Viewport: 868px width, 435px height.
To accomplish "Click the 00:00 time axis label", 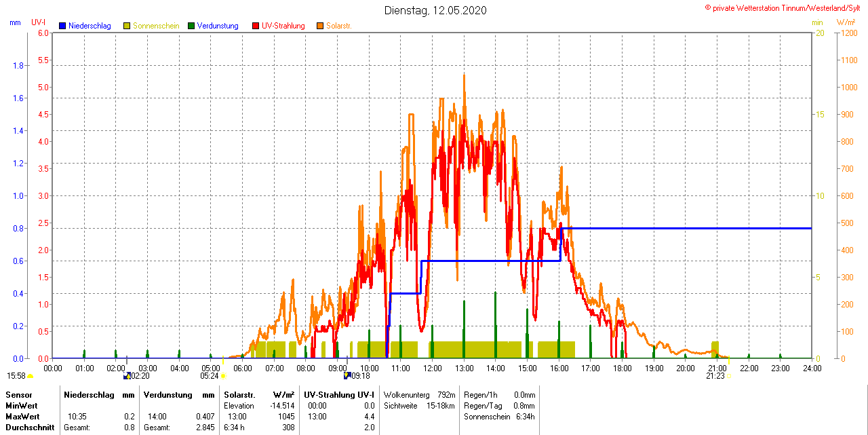I will [x=53, y=368].
